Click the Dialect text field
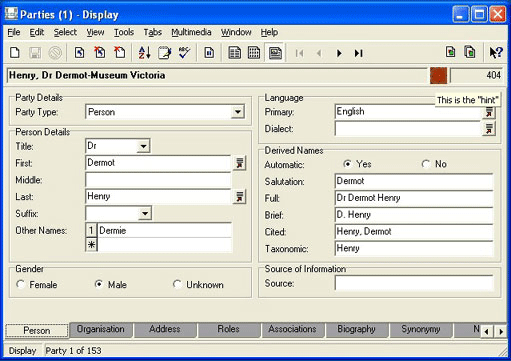Viewport: 511px width, 361px height. coord(408,129)
